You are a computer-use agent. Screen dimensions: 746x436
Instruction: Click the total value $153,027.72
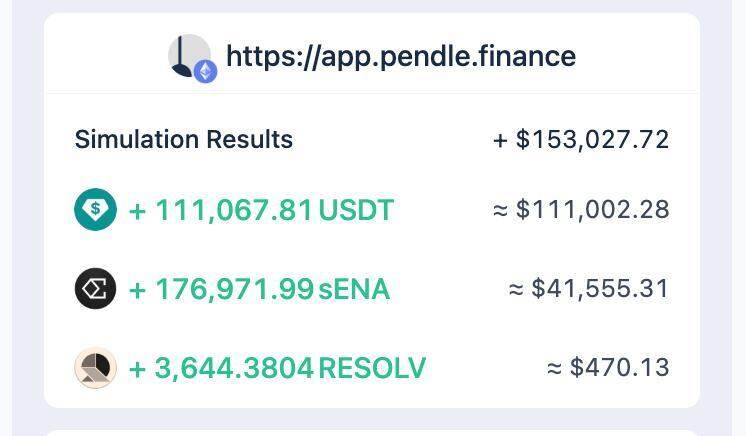592,139
